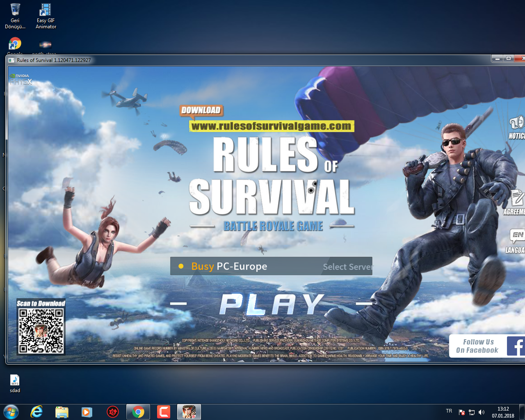The width and height of the screenshot is (525, 420).
Task: Open Windows Explorer from taskbar
Action: pyautogui.click(x=62, y=412)
